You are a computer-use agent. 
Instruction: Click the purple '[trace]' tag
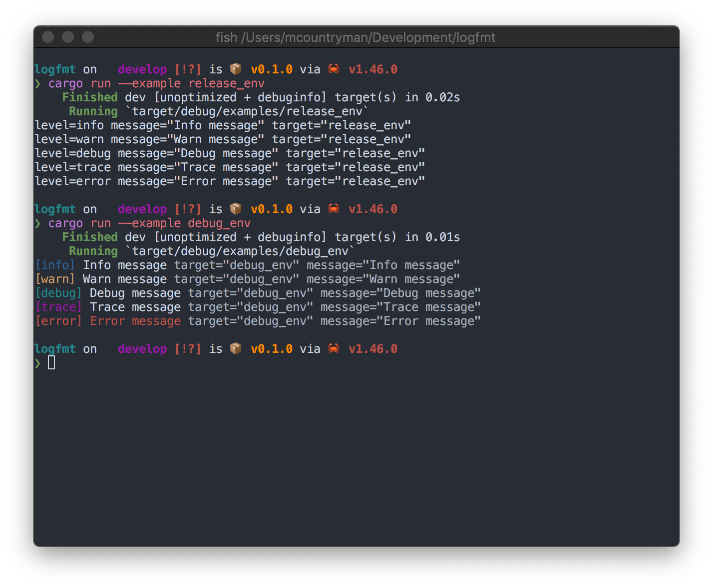pyautogui.click(x=58, y=307)
